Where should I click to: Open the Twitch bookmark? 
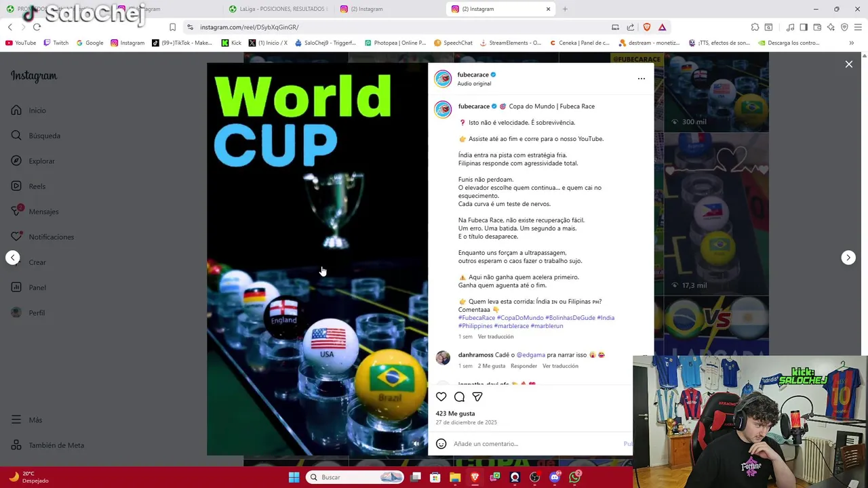pos(56,43)
